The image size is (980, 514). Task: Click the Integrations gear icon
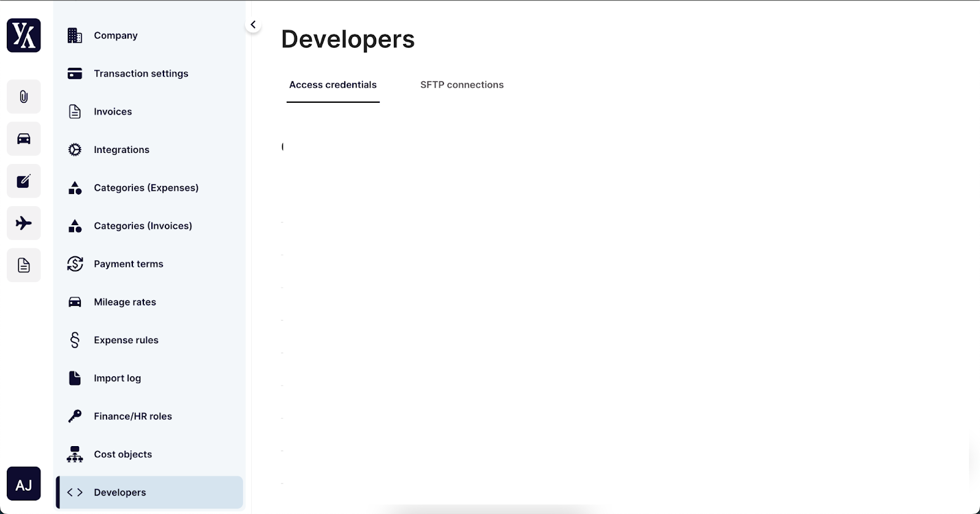pos(75,150)
